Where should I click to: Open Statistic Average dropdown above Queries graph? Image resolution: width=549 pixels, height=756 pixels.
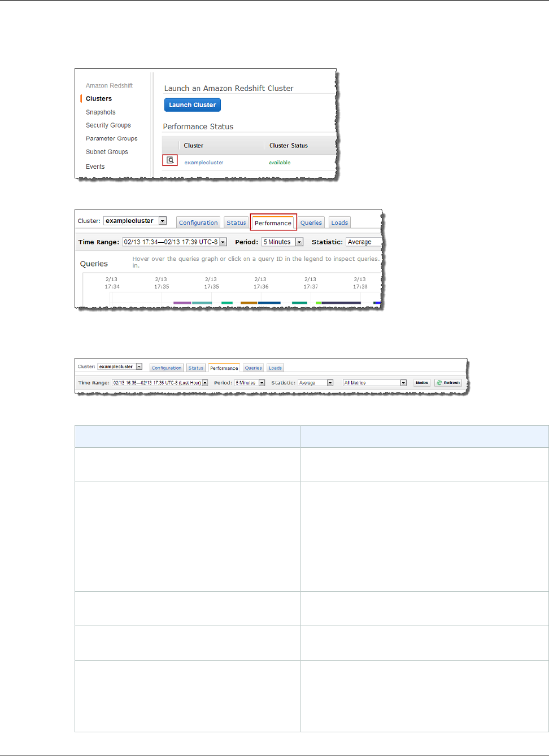(x=364, y=242)
